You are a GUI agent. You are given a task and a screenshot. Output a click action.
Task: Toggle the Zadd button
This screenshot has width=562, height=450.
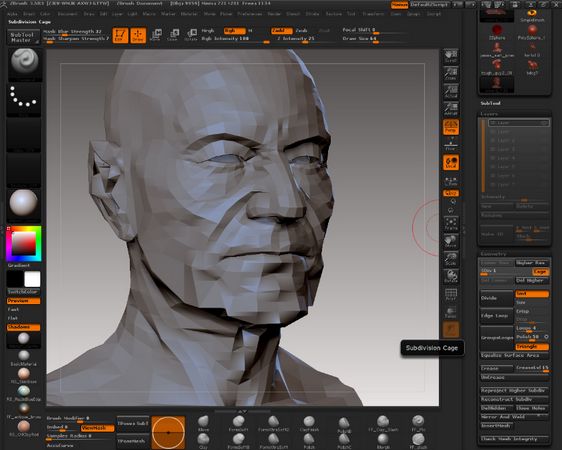click(x=281, y=31)
